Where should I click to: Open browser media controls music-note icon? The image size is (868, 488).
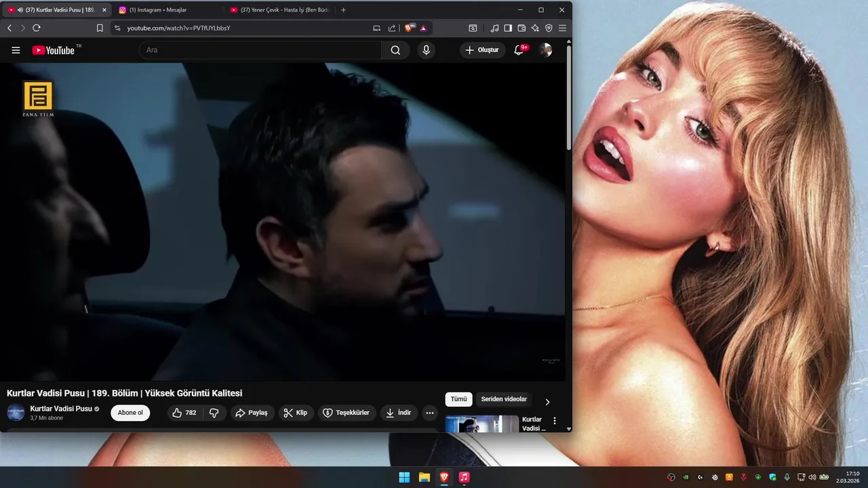494,28
